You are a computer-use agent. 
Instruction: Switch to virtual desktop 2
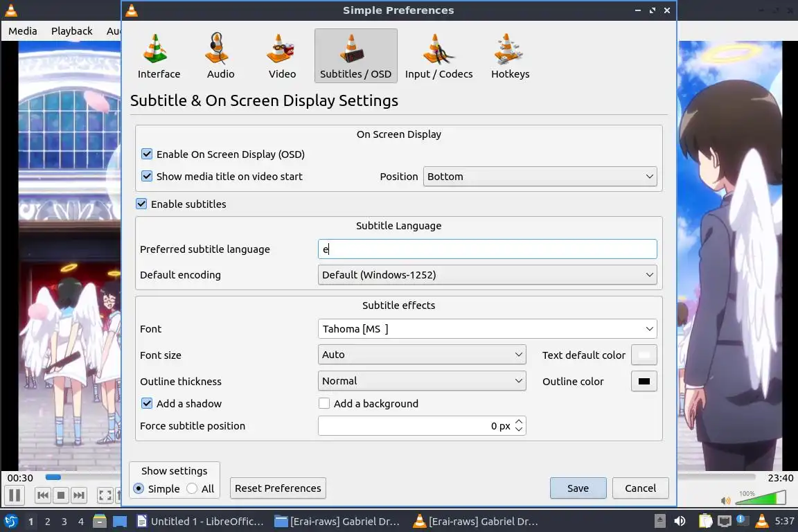47,522
